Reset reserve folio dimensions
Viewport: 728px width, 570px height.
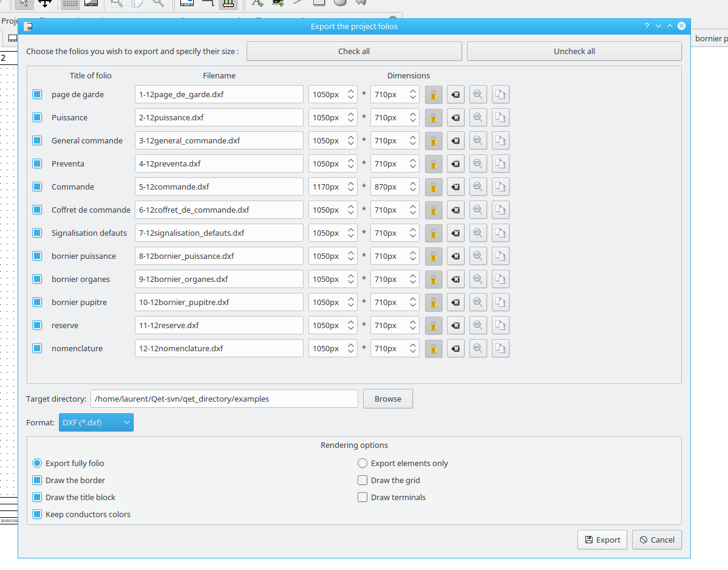coord(455,325)
